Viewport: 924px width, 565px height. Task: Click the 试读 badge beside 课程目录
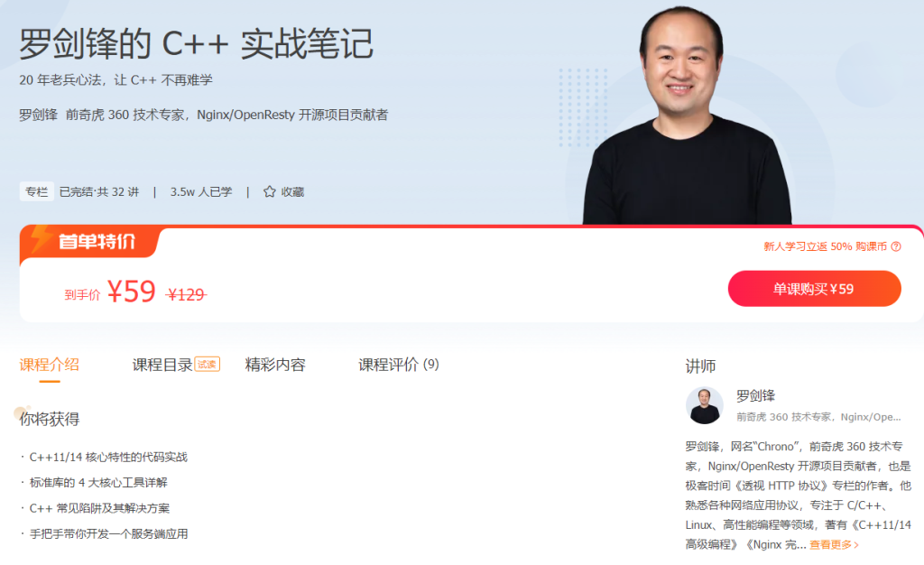click(x=209, y=363)
